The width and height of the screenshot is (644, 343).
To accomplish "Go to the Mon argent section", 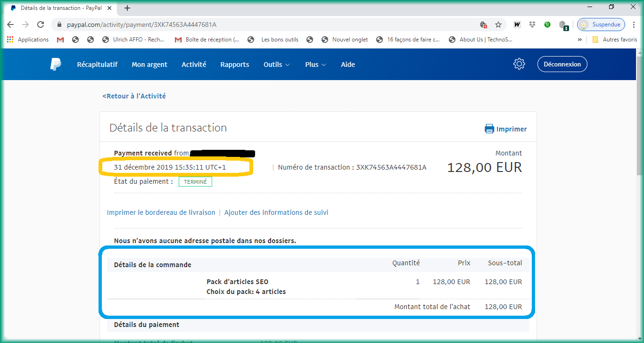I will tap(149, 65).
